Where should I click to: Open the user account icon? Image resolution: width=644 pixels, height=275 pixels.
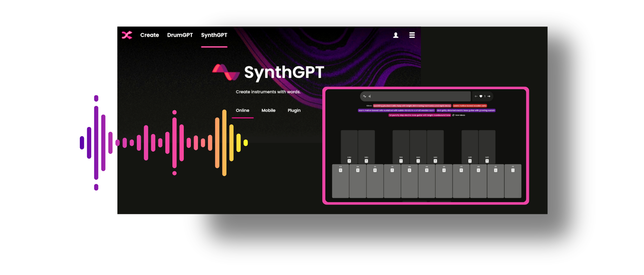point(396,35)
